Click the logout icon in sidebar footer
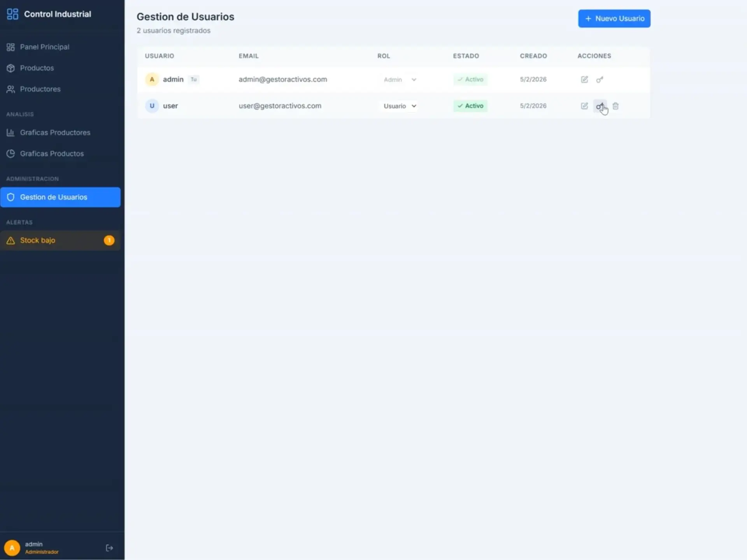This screenshot has height=560, width=747. [109, 548]
